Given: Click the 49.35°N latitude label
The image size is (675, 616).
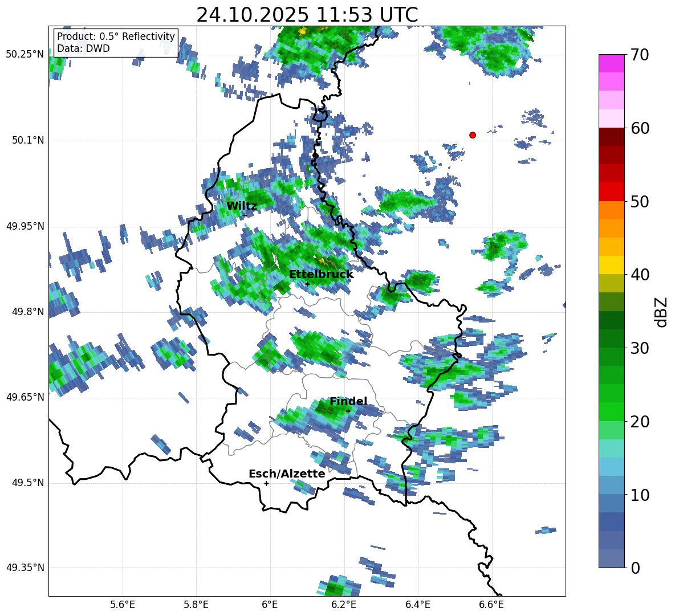Looking at the screenshot, I should pyautogui.click(x=25, y=568).
